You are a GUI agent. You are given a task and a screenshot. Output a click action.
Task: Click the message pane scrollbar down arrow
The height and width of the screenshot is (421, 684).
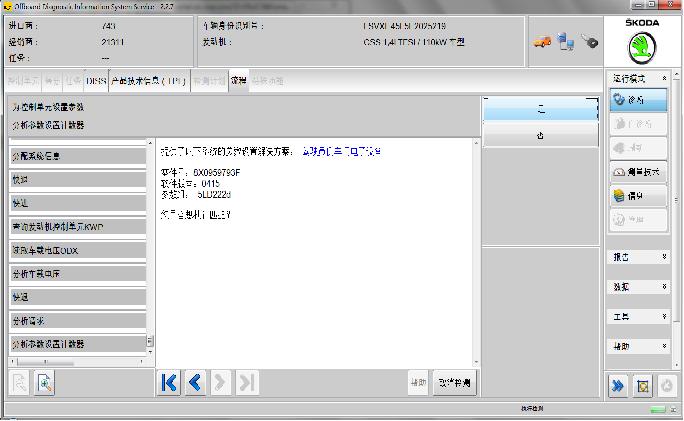coord(476,362)
